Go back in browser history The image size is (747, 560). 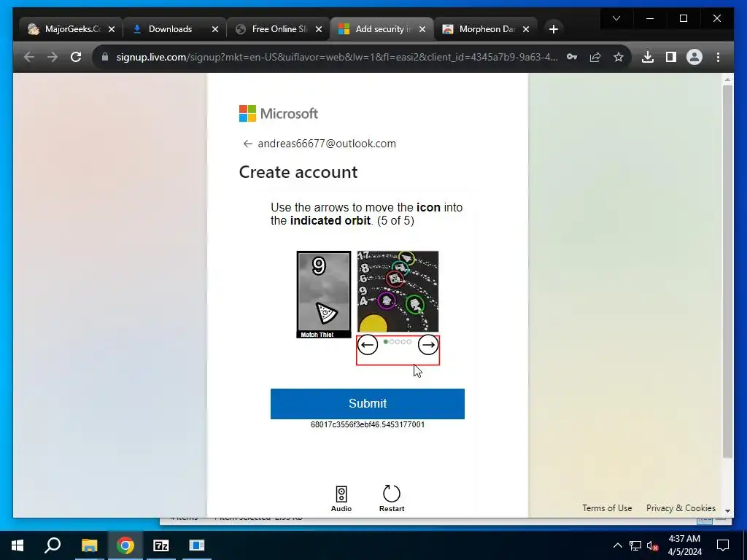click(29, 57)
